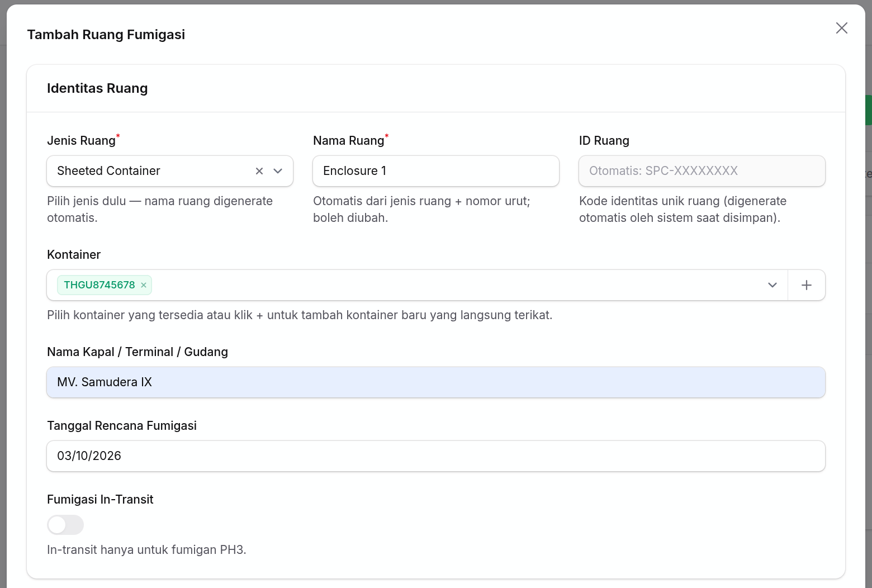This screenshot has height=588, width=872.
Task: Click the Jenis Ruang label
Action: 81,141
